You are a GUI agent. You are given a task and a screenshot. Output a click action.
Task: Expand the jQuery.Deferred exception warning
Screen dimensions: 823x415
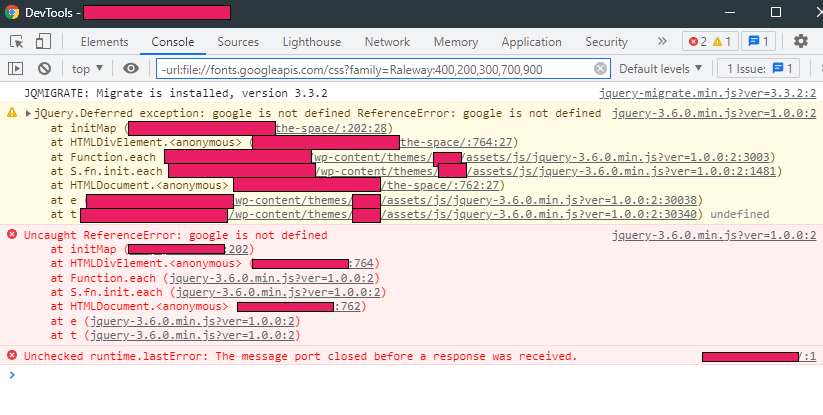tap(28, 113)
